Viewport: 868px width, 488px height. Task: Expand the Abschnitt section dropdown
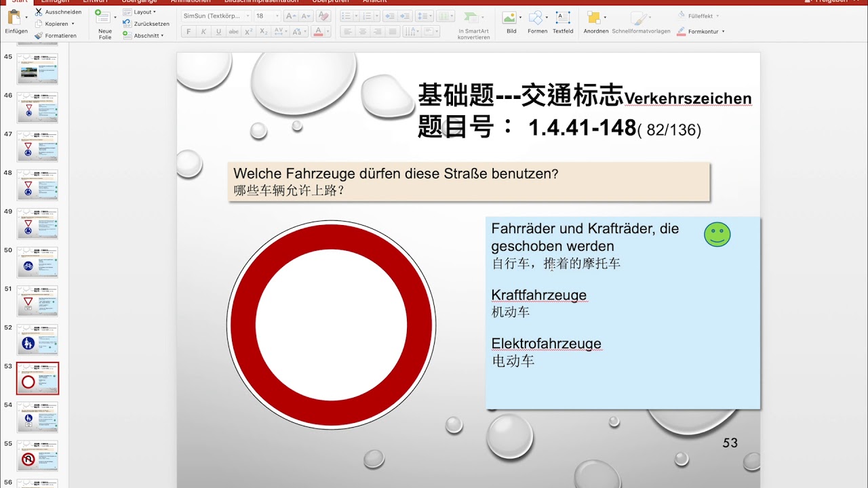(x=142, y=35)
